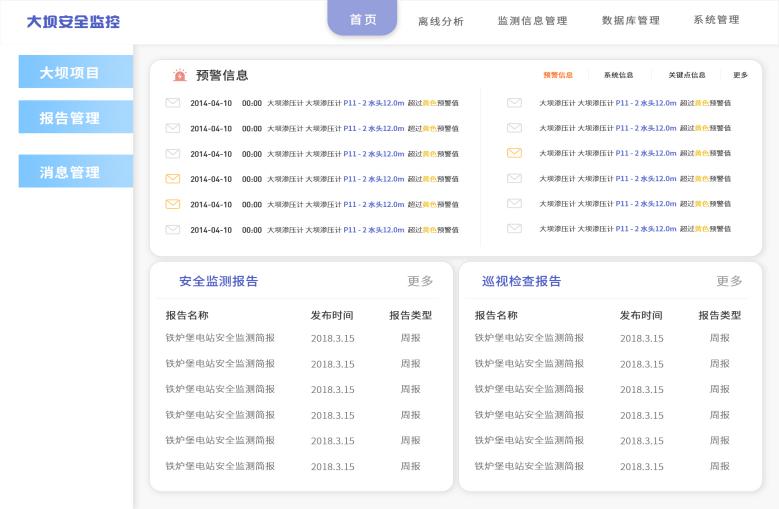This screenshot has height=509, width=779.
Task: Open 报告管理 in the sidebar
Action: point(76,117)
